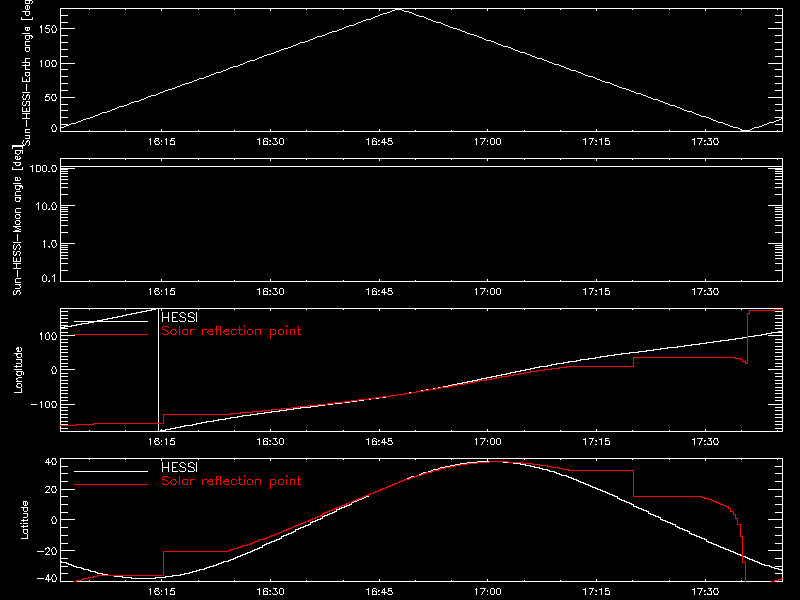Click the 16:30 label under Moon angle plot
Image resolution: width=800 pixels, height=600 pixels.
[270, 292]
